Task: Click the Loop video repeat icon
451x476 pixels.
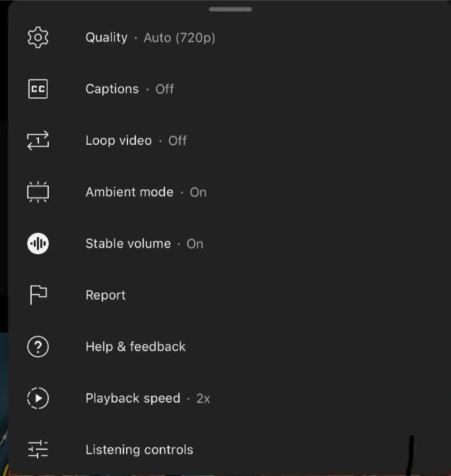Action: click(x=38, y=140)
